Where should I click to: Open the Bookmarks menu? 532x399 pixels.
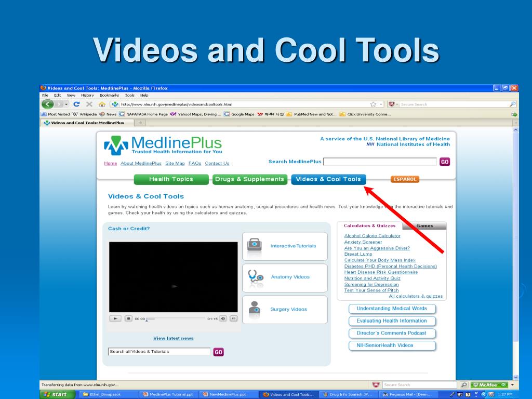[109, 96]
